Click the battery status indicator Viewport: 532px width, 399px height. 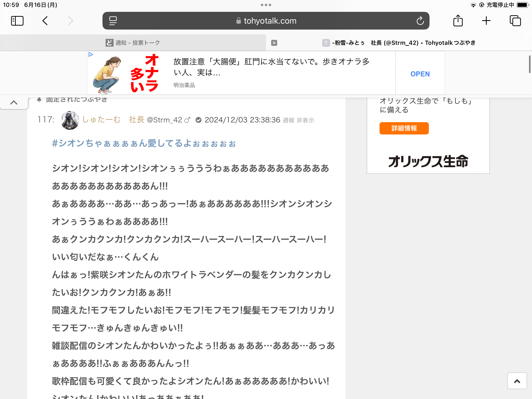coord(523,5)
